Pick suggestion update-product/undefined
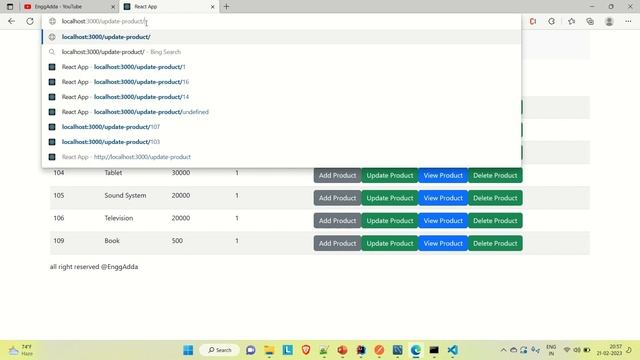 (281, 112)
